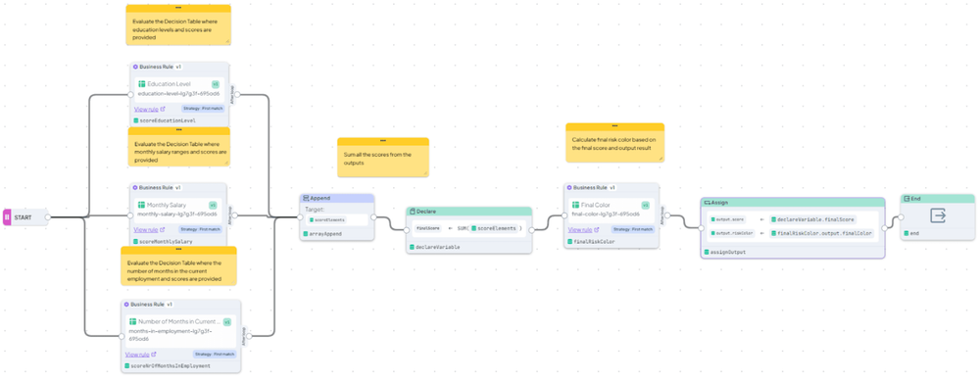Screen dimensions: 980x381
Task: Click the Monthly Salary decision table icon
Action: [x=140, y=205]
